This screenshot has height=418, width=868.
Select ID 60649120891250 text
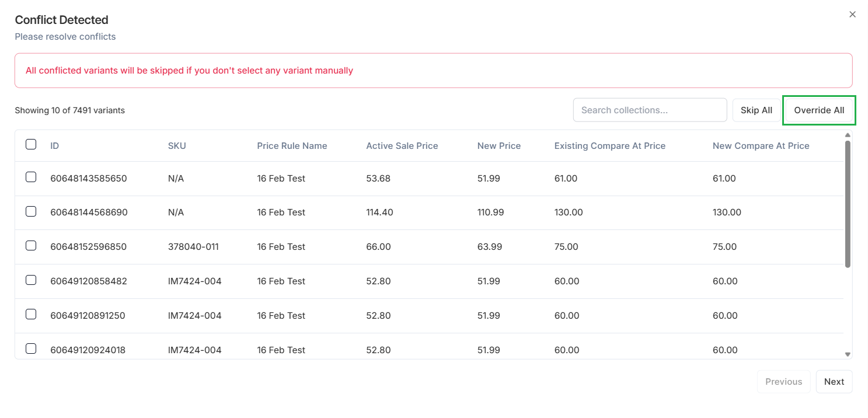[x=88, y=316]
